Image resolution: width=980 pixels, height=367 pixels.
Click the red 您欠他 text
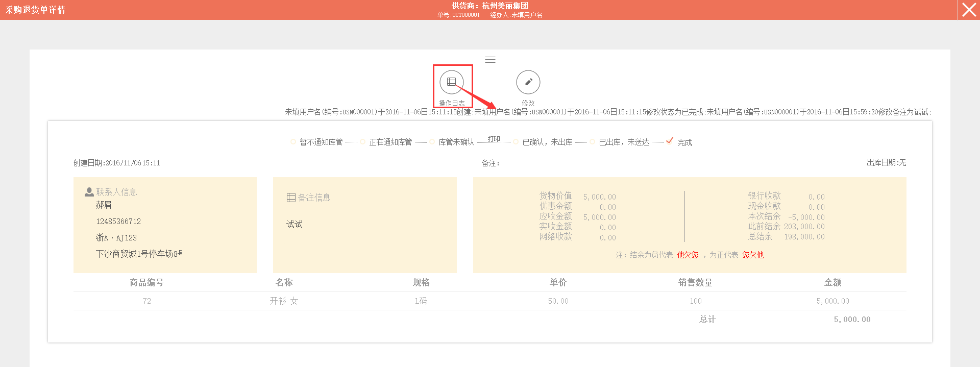[753, 255]
